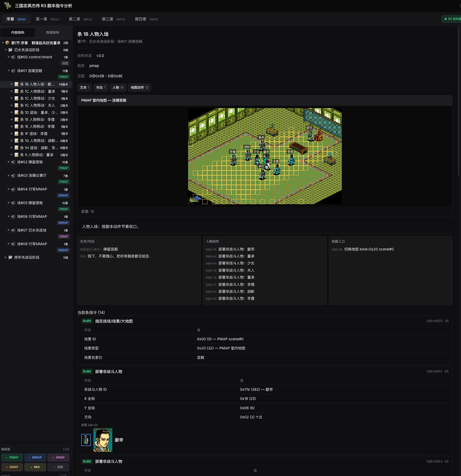Image resolution: width=461 pixels, height=476 pixels.
Task: Toggle the ZMAP scene tag filter
Action: click(x=58, y=457)
